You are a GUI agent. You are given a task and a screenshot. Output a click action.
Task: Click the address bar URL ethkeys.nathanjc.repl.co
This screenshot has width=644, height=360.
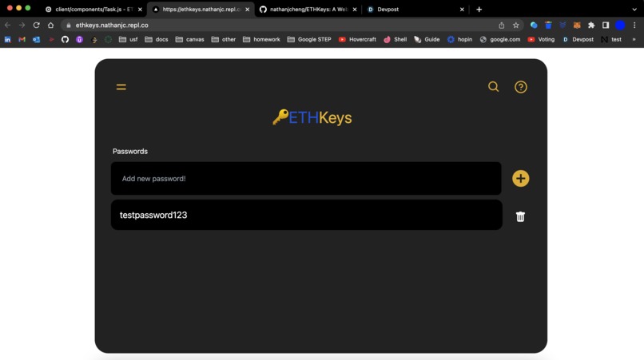click(112, 25)
